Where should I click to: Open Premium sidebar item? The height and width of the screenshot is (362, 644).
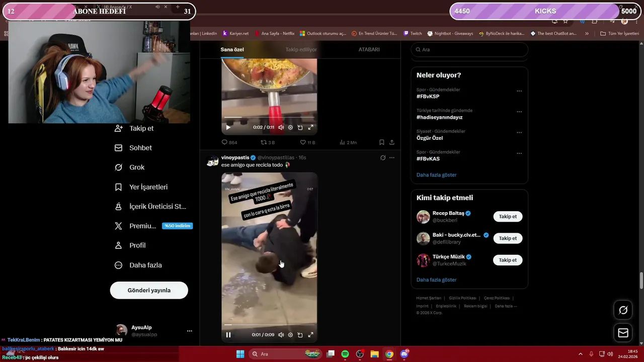153,226
